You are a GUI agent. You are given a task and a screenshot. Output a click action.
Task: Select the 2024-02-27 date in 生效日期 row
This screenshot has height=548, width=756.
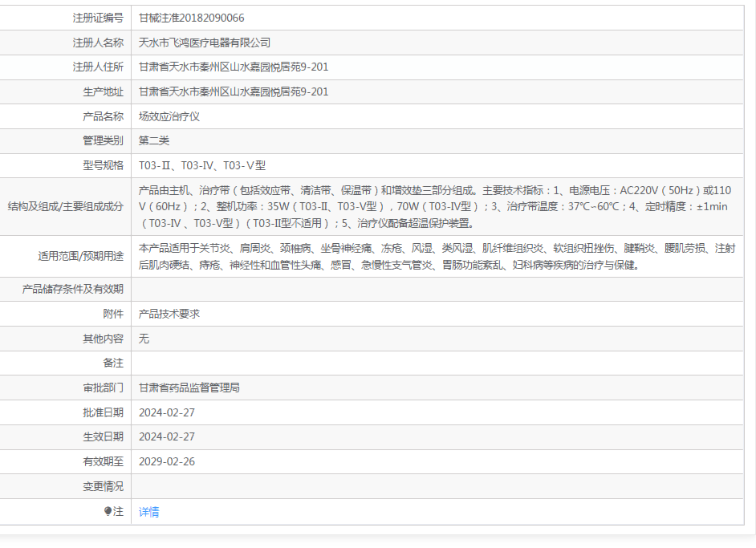167,436
